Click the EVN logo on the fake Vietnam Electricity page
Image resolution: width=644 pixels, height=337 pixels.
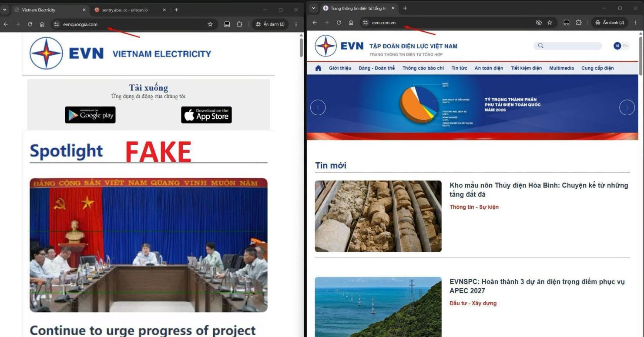pyautogui.click(x=67, y=53)
